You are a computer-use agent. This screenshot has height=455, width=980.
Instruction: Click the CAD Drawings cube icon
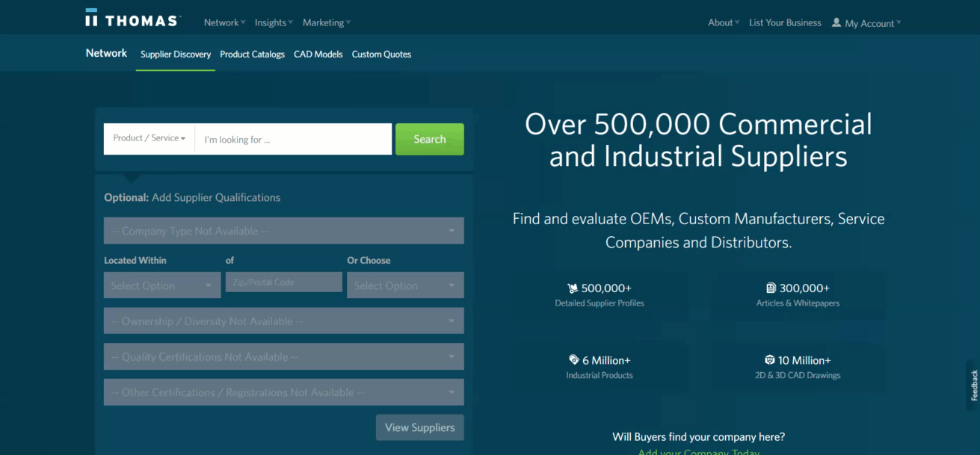click(770, 360)
